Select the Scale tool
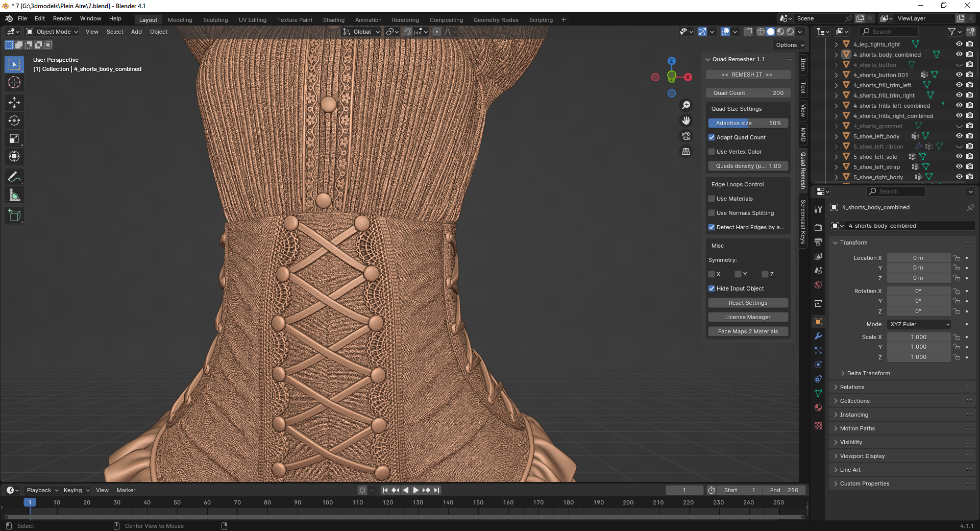The width and height of the screenshot is (980, 531). point(14,139)
